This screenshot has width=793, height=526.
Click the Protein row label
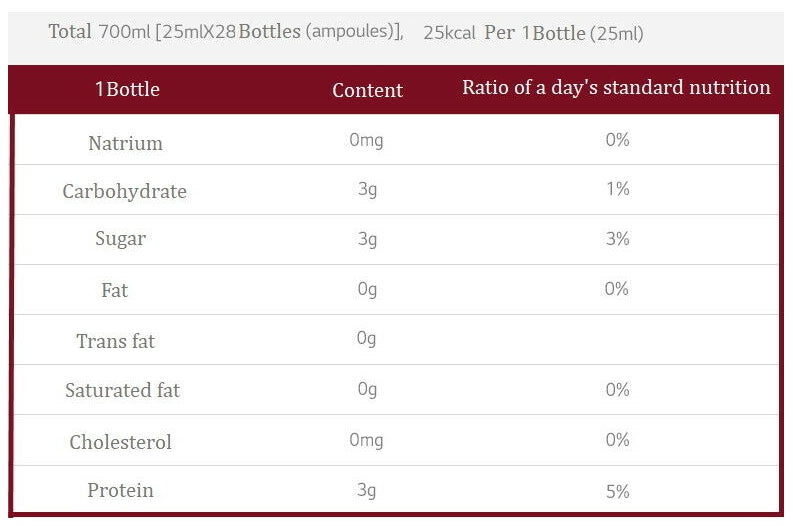click(x=120, y=490)
